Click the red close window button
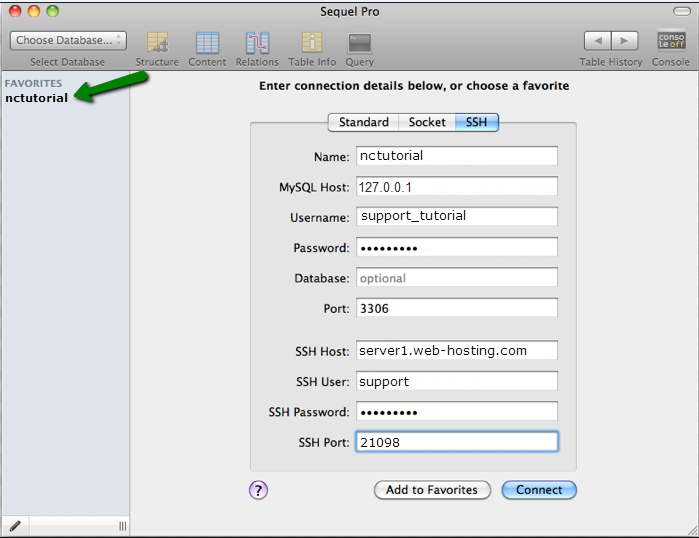Image resolution: width=699 pixels, height=538 pixels. click(15, 11)
